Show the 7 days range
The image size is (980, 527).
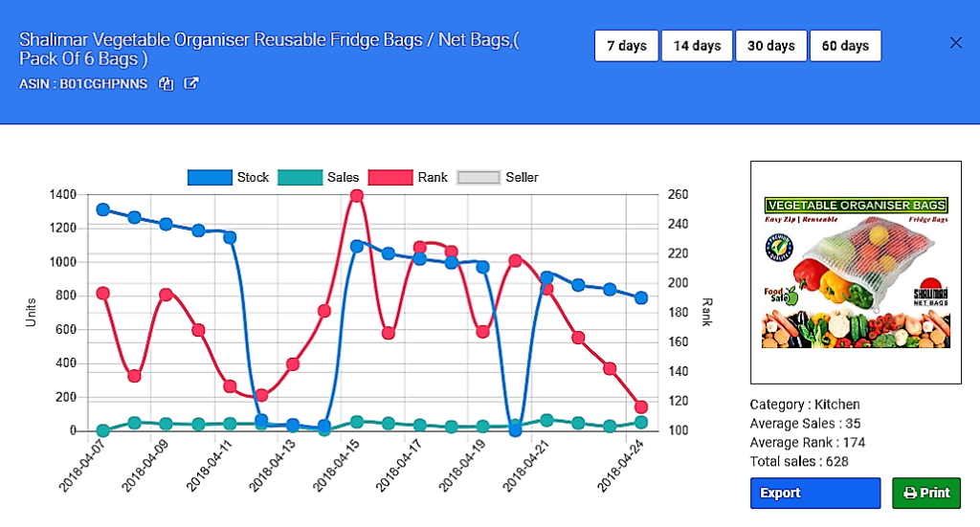click(x=626, y=46)
